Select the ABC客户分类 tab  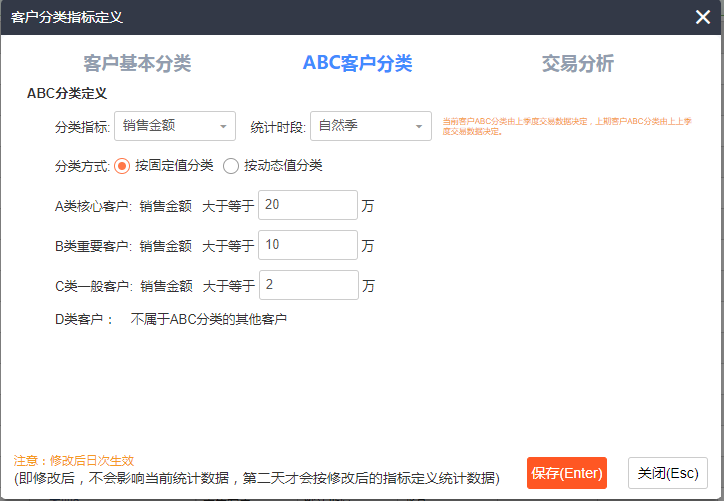[357, 63]
